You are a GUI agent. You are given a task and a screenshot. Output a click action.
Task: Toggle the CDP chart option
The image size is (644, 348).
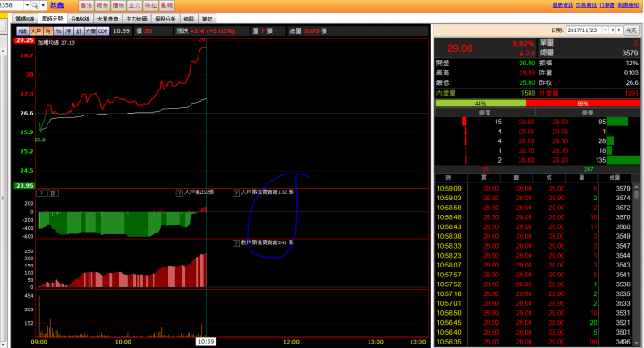(x=103, y=31)
